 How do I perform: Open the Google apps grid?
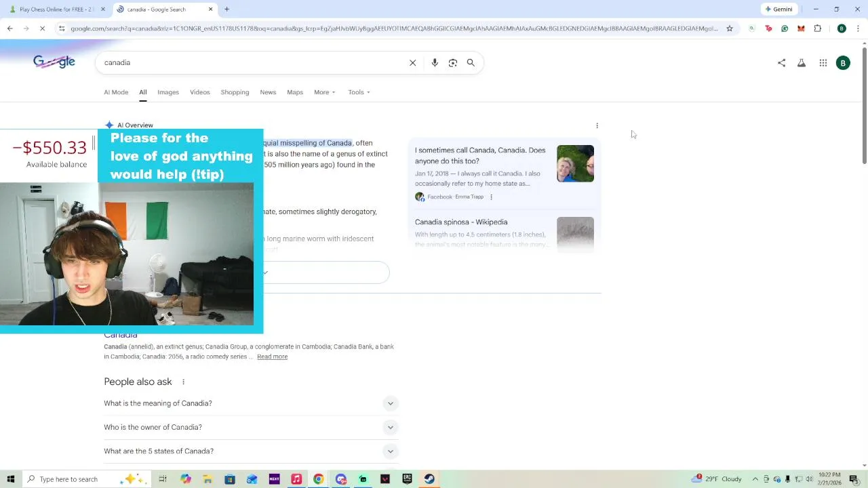pyautogui.click(x=823, y=63)
